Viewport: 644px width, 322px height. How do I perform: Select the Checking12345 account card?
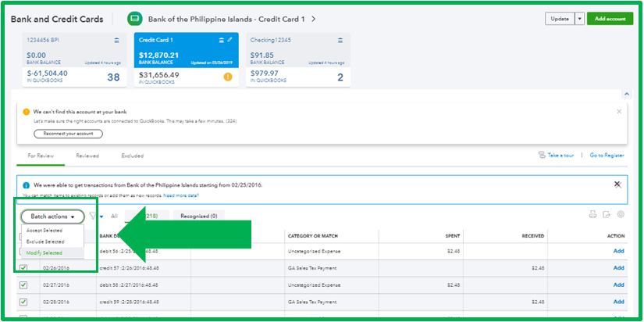click(x=297, y=59)
